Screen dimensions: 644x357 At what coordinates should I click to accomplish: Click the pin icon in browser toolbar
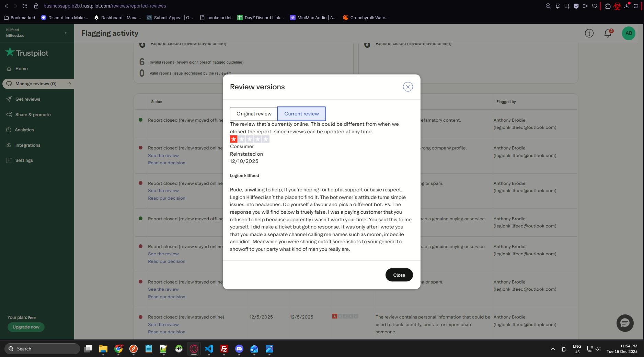tap(557, 6)
